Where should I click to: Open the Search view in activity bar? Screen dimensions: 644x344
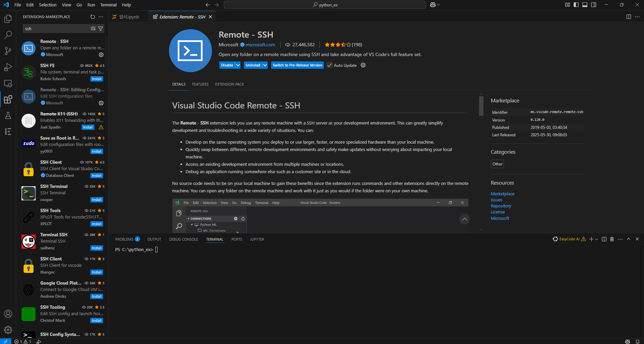tap(8, 35)
